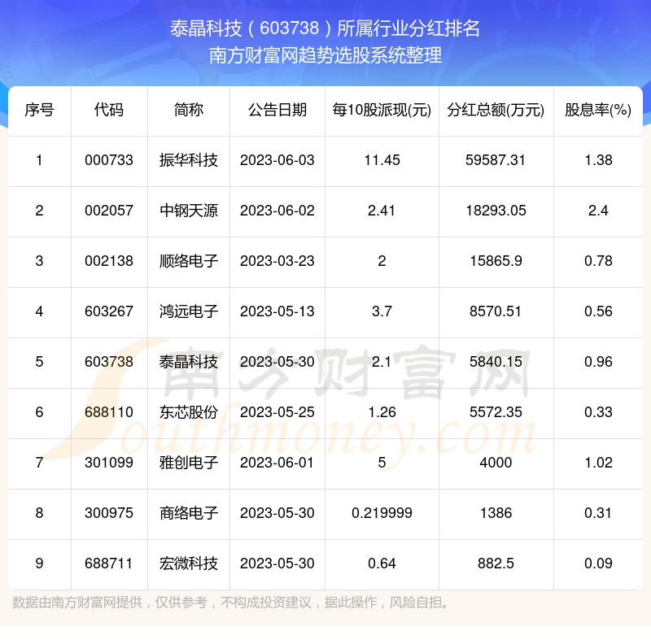Select stock code 301099
651x644 pixels.
pyautogui.click(x=109, y=463)
